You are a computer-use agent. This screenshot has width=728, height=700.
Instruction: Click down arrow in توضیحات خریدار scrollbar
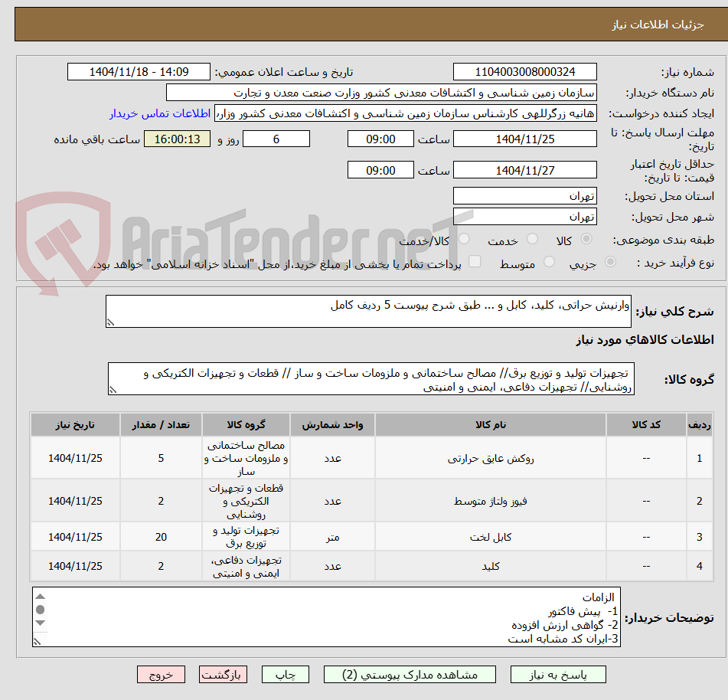[x=41, y=623]
